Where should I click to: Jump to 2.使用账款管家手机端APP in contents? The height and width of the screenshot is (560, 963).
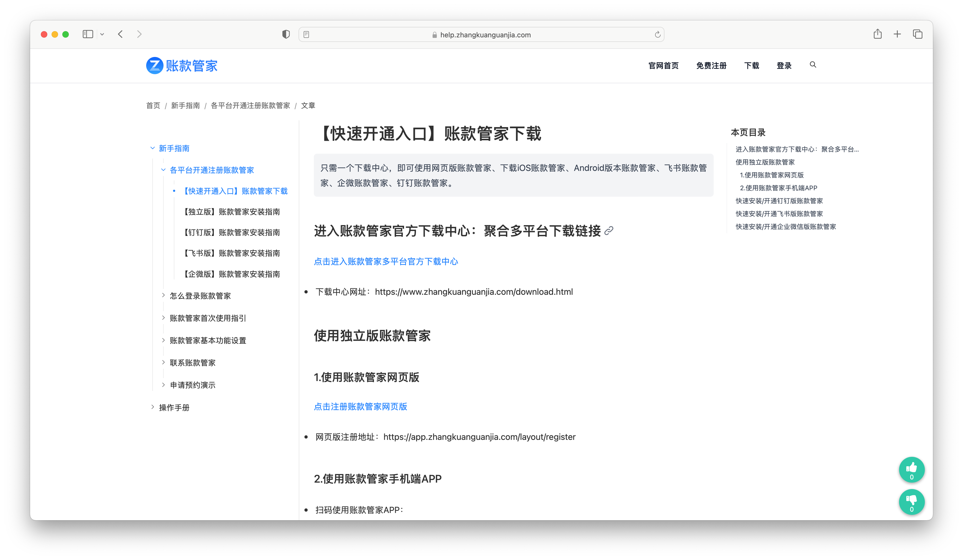pyautogui.click(x=778, y=188)
